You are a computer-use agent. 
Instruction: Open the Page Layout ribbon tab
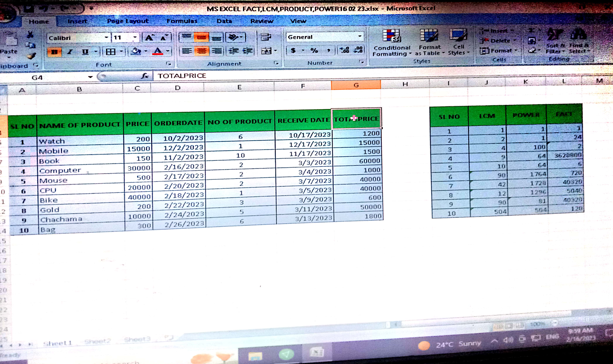(128, 21)
